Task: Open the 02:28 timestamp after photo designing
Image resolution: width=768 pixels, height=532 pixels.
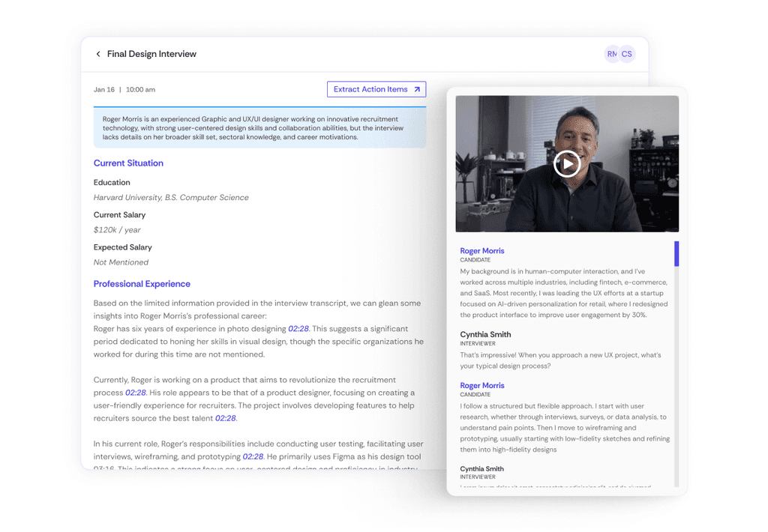Action: tap(298, 329)
